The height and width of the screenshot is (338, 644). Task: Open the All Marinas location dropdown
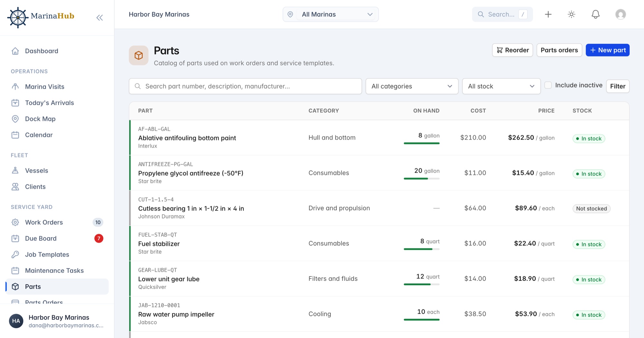[331, 14]
